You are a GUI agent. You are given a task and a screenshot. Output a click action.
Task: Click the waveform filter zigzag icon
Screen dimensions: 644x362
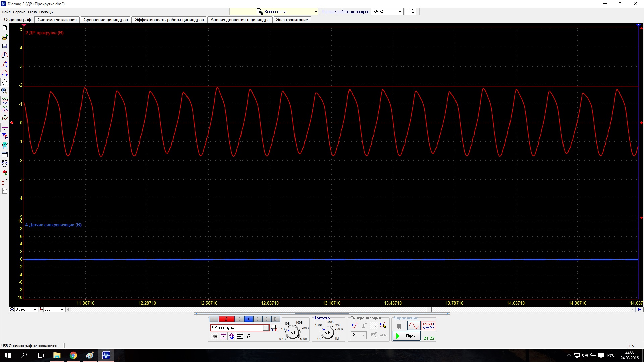[223, 336]
